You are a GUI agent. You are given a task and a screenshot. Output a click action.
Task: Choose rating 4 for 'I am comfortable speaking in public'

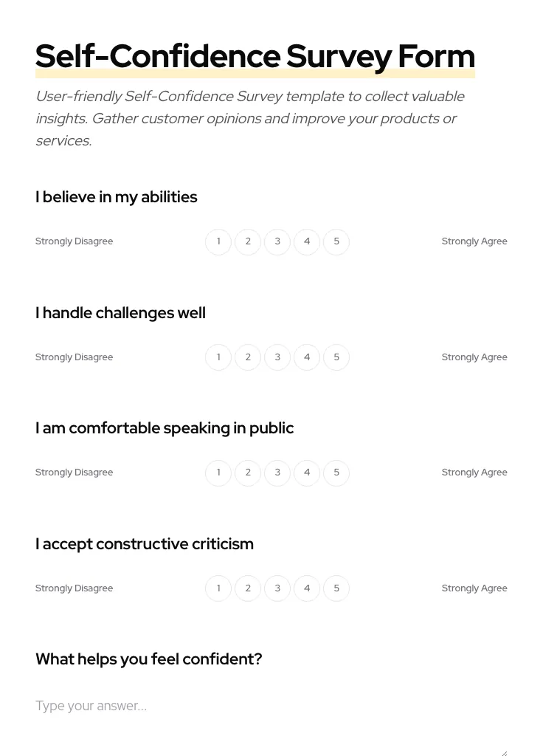(307, 472)
